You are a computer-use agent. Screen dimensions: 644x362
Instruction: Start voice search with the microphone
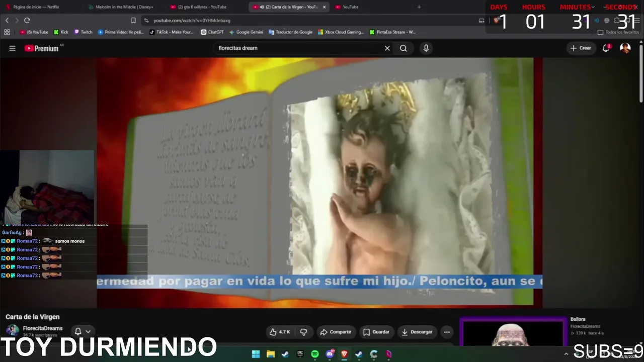[426, 48]
